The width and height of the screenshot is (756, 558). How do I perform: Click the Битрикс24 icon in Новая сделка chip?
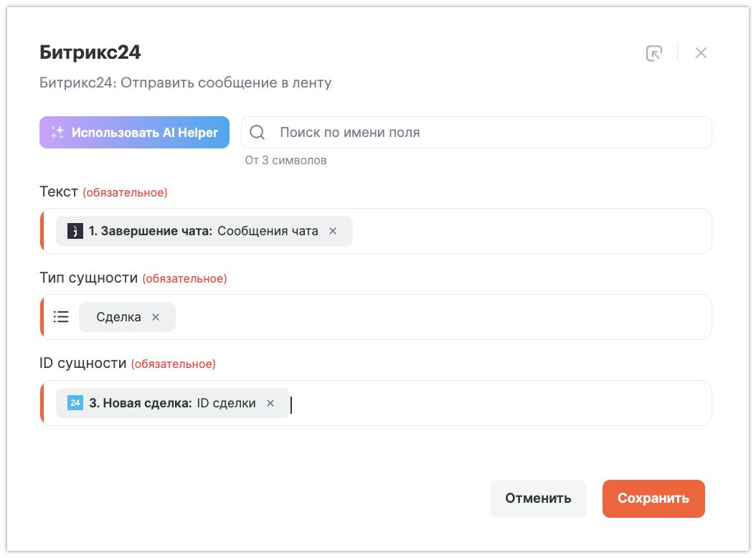click(75, 403)
